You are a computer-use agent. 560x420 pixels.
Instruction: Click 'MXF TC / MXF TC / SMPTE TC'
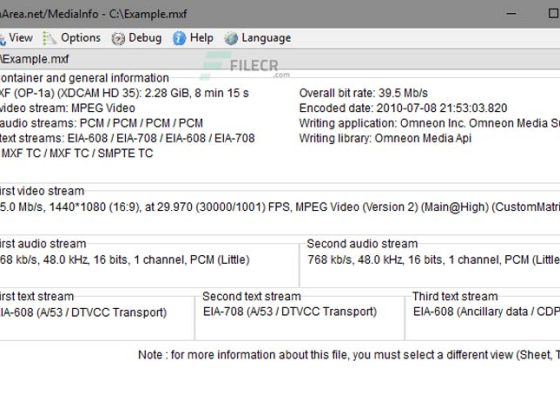click(x=77, y=153)
